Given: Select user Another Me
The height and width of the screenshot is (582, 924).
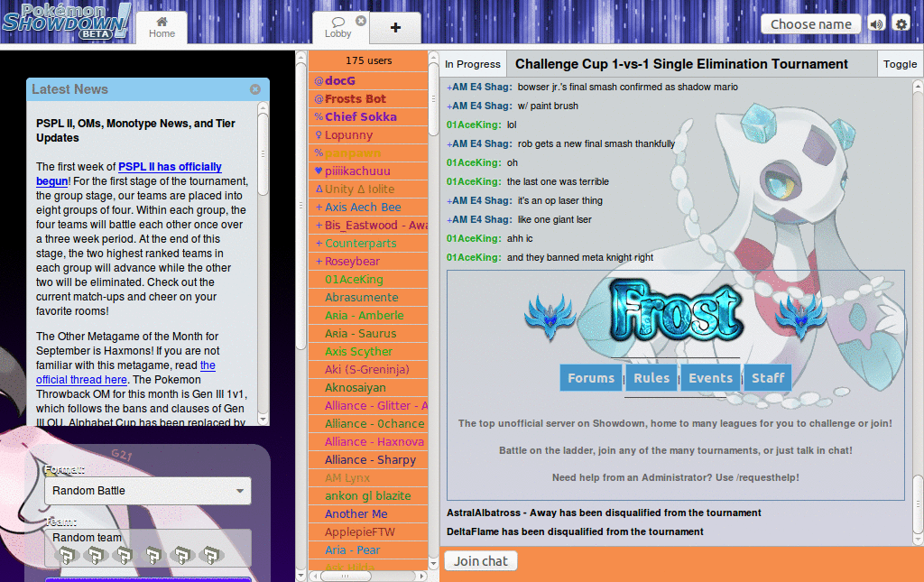Looking at the screenshot, I should [x=368, y=514].
